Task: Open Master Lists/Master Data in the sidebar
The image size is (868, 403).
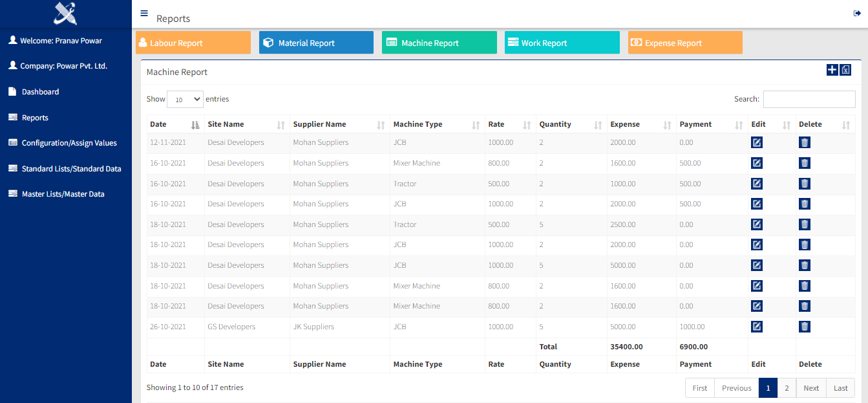Action: pos(63,194)
